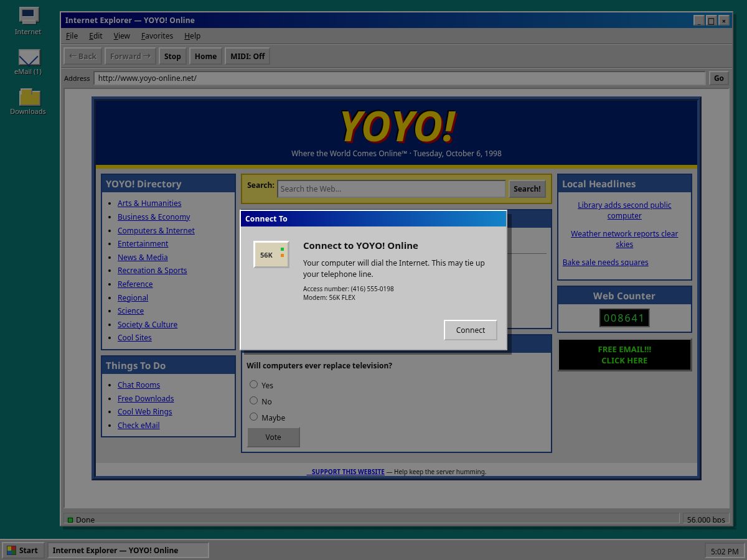
Task: Open the Favorites menu
Action: coord(157,36)
